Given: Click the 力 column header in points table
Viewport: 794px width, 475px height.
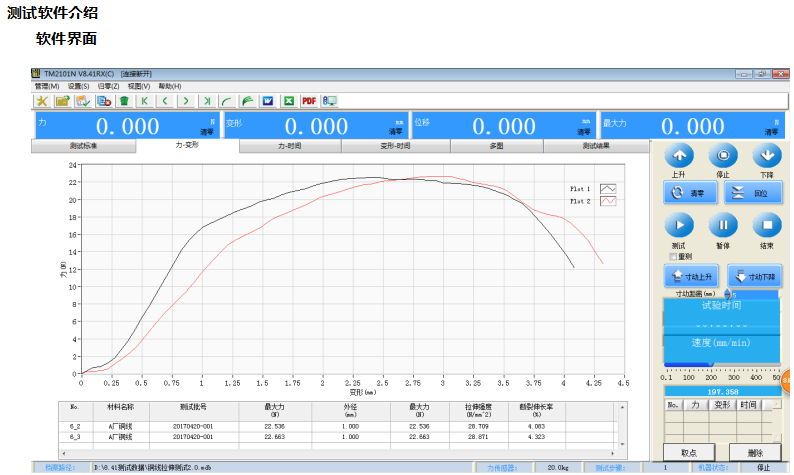Looking at the screenshot, I should click(696, 405).
